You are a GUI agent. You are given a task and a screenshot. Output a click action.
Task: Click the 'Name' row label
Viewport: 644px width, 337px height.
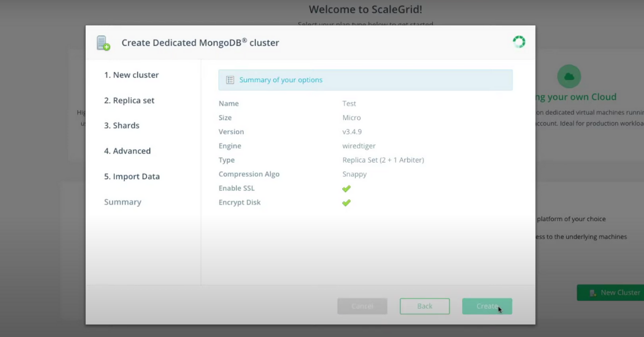(229, 104)
